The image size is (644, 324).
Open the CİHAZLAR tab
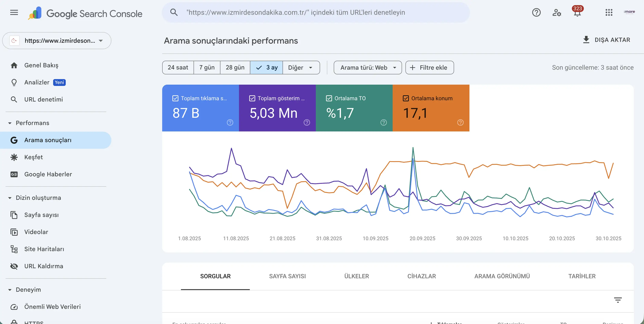(x=422, y=276)
